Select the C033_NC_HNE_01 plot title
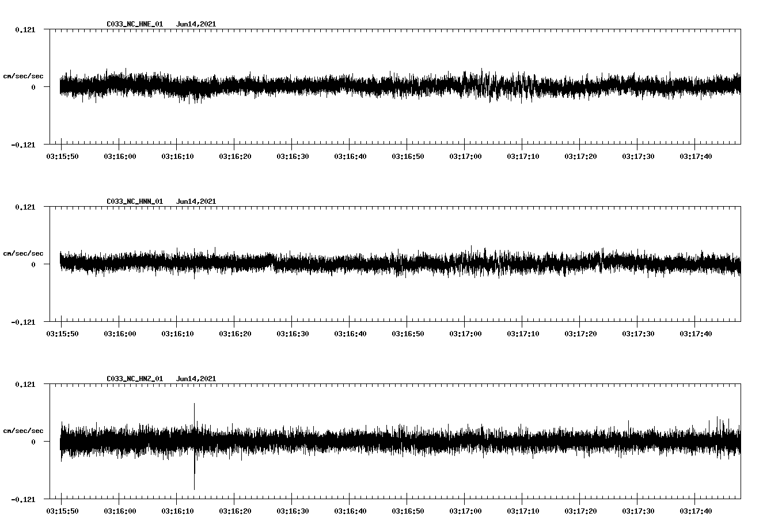782x532 pixels. (x=135, y=24)
